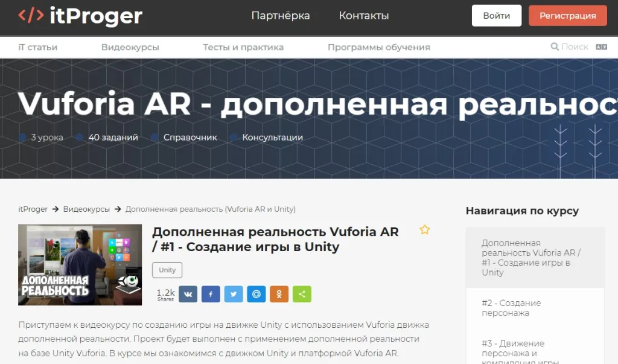Open the search magnifier icon

555,47
